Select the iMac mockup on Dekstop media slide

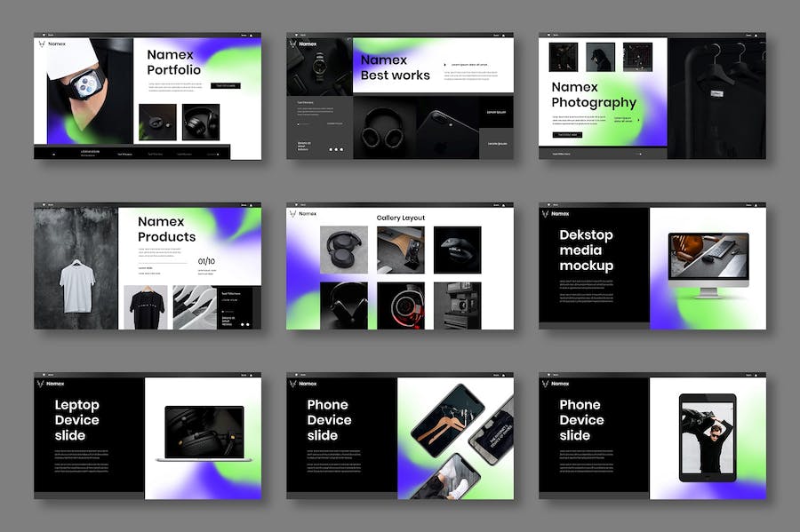click(x=708, y=265)
